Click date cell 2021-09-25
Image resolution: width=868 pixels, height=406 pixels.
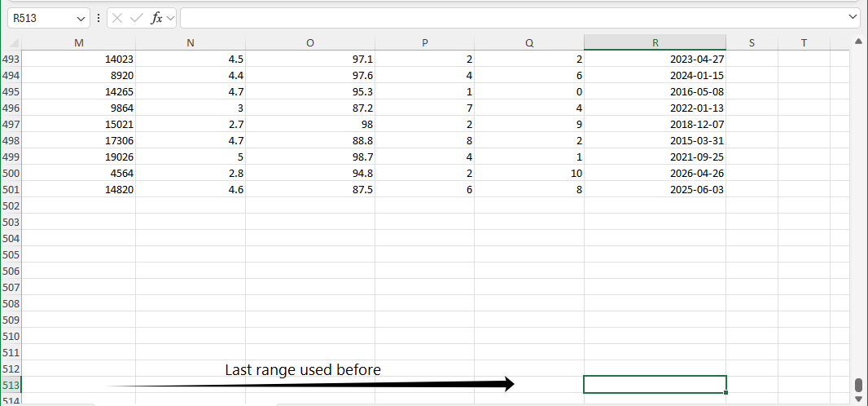click(x=655, y=157)
